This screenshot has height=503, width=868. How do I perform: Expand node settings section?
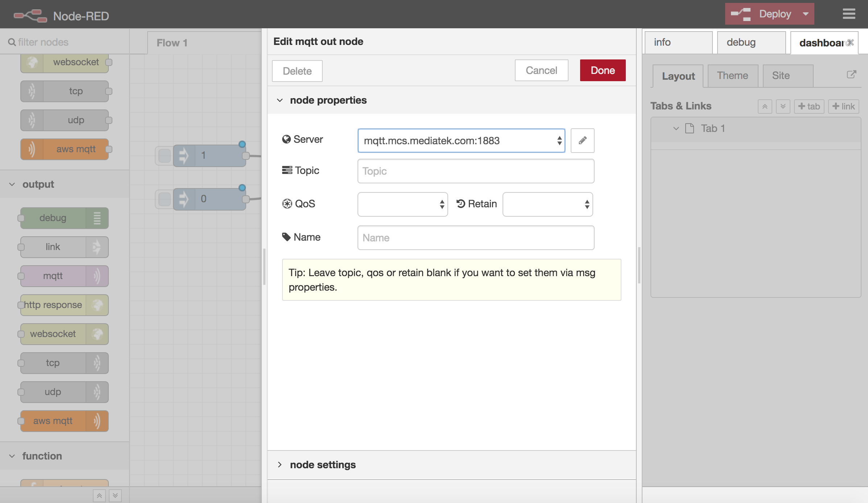(280, 465)
